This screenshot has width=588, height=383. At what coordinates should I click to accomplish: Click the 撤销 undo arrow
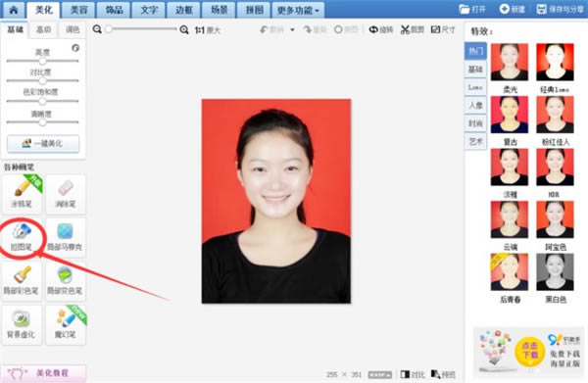(271, 29)
